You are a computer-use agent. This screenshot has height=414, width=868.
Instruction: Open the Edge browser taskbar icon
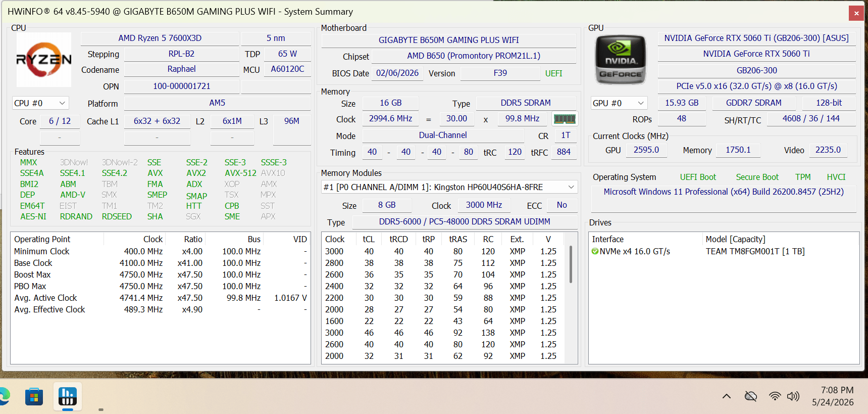[4, 396]
